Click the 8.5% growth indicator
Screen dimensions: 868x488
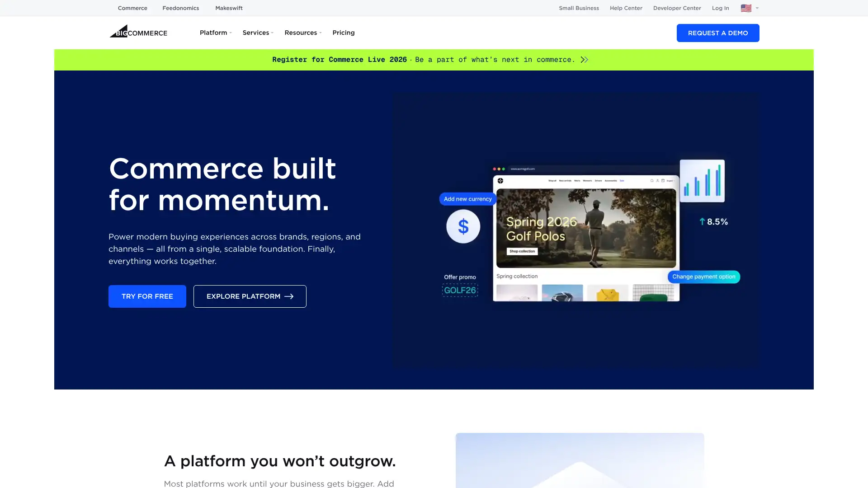[714, 222]
